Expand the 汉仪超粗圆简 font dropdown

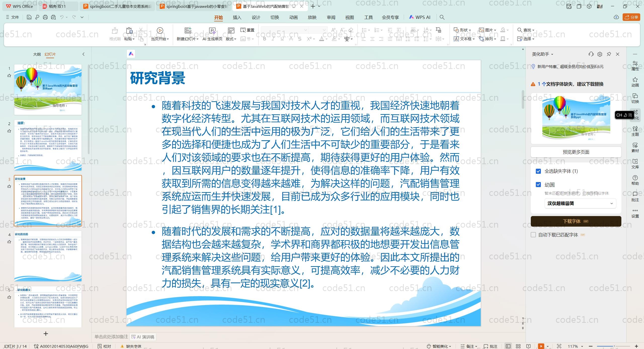(612, 203)
